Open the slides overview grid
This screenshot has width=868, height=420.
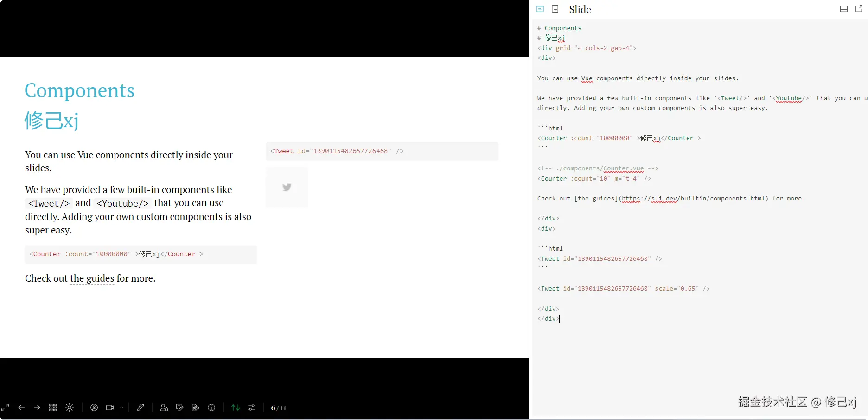pos(53,407)
